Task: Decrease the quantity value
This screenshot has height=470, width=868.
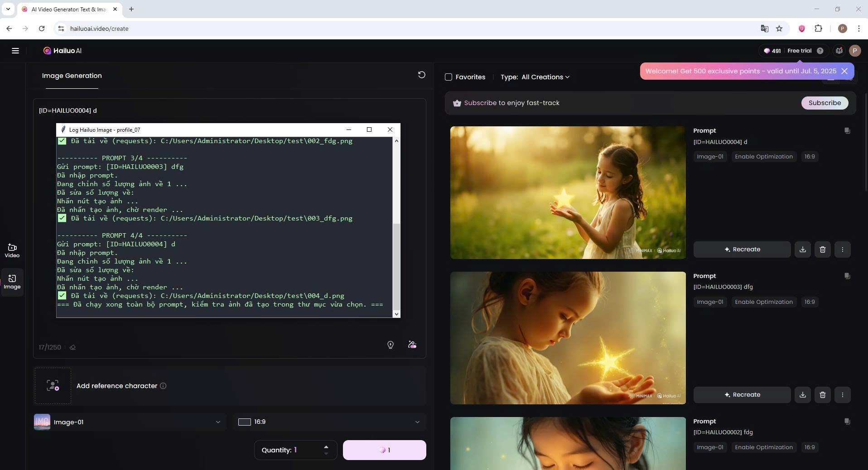Action: [x=326, y=454]
